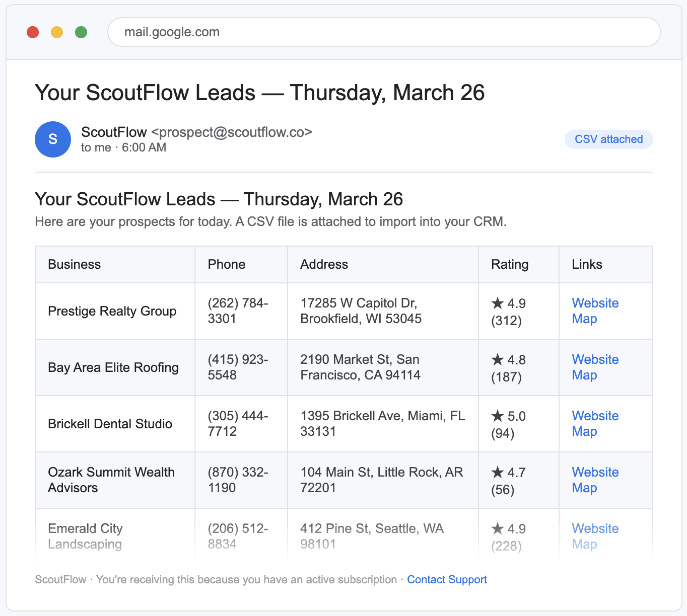Screen dimensions: 687x616
Task: Click phone number (206) 512-8834
Action: (238, 536)
